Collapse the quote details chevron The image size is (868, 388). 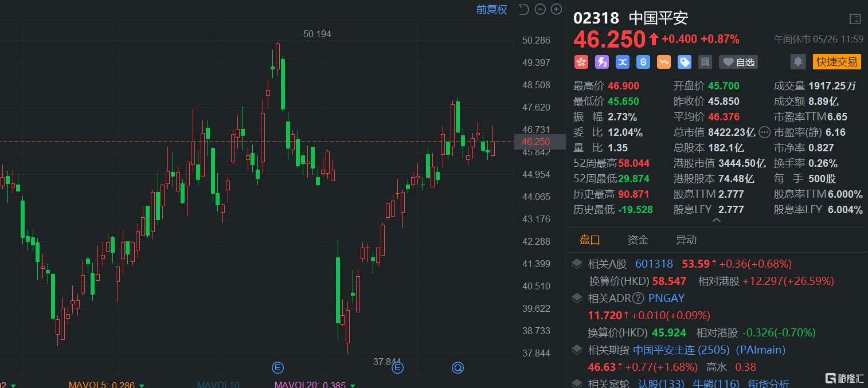(716, 220)
